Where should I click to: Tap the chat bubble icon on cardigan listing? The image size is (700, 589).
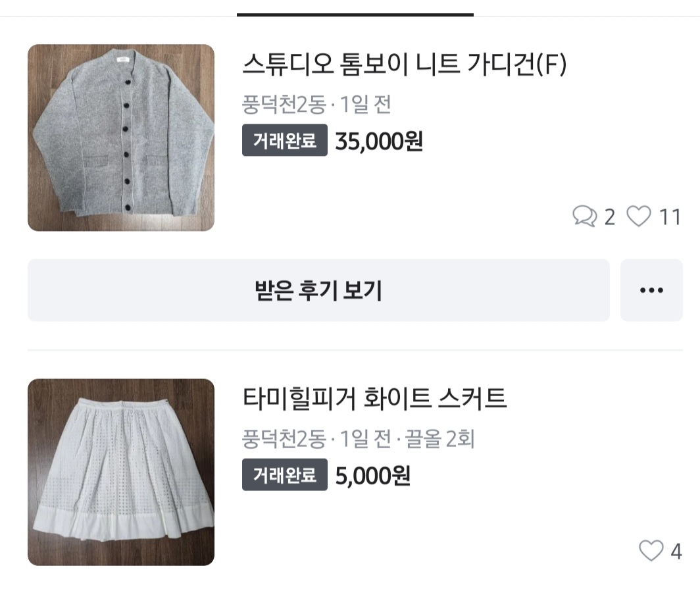click(x=584, y=217)
